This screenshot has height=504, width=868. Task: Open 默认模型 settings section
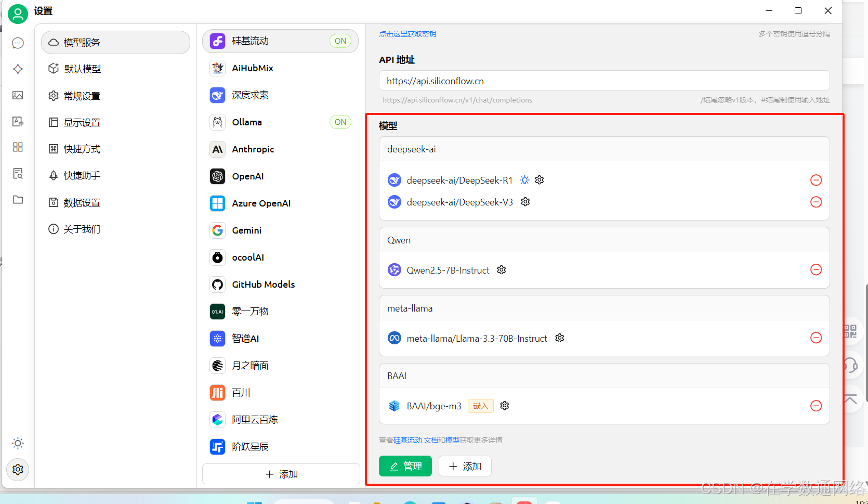[x=115, y=69]
